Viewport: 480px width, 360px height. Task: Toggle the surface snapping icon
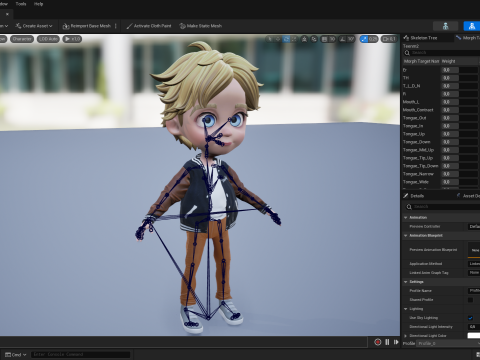point(314,39)
